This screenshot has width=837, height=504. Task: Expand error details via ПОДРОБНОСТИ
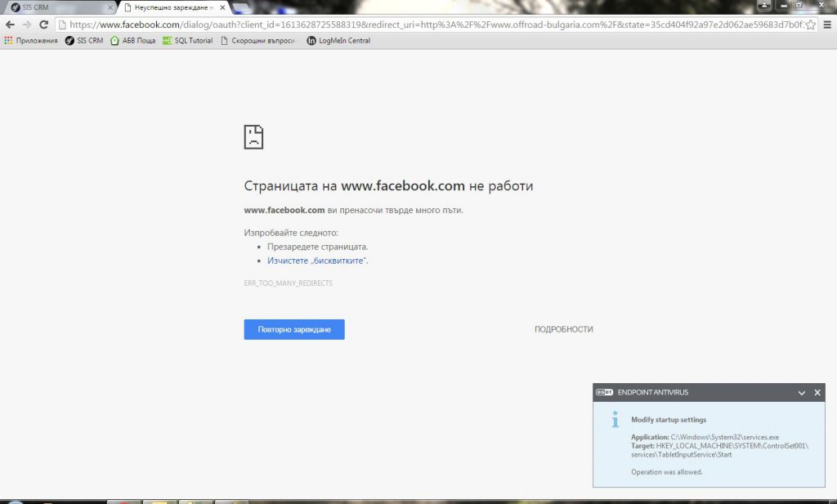[x=563, y=329]
